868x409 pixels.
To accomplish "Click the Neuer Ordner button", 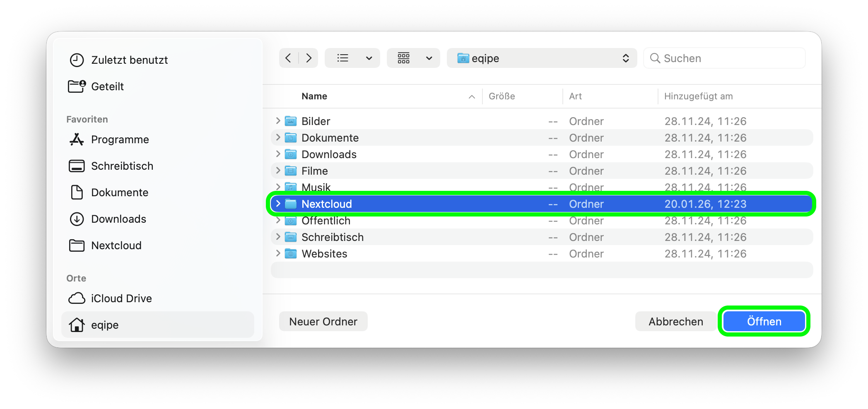I will pos(323,322).
